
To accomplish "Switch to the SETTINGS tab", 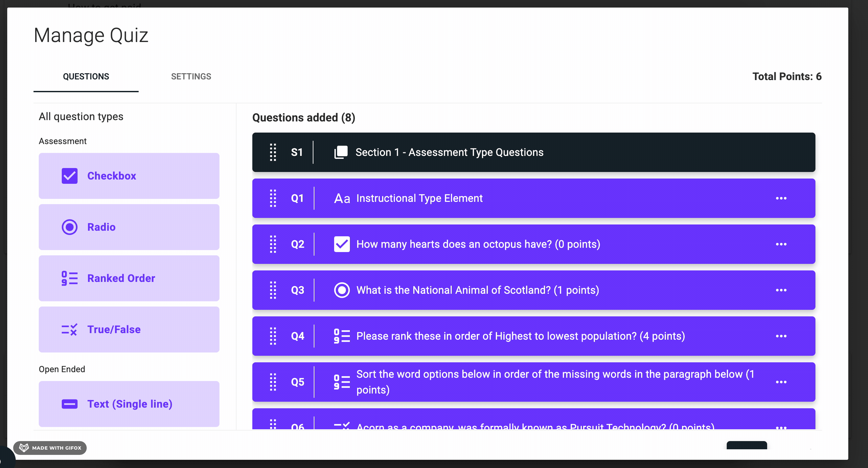I will [191, 76].
